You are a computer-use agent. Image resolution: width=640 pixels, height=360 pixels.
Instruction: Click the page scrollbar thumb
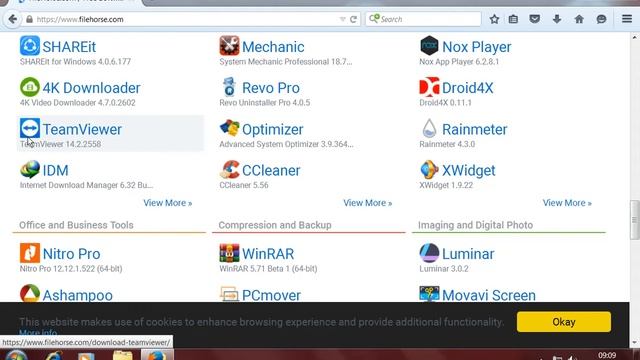pos(634,220)
